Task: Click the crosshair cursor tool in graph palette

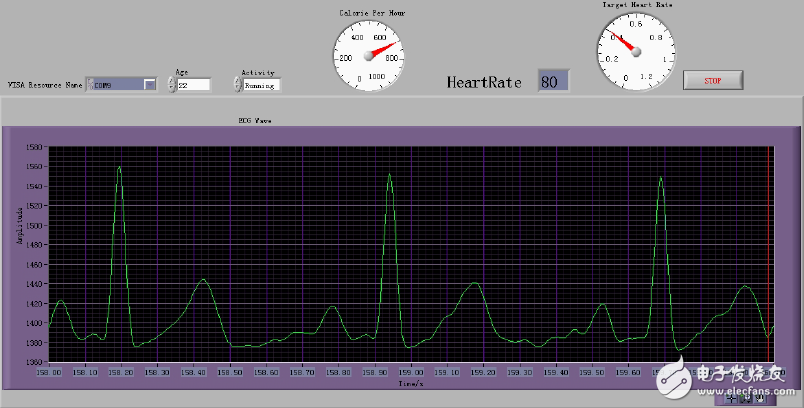Action: (732, 397)
